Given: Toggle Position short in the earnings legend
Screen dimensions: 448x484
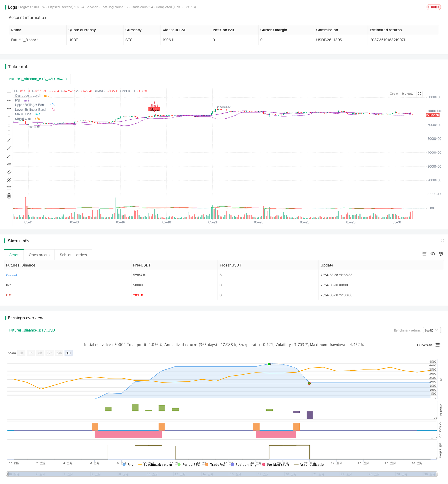Looking at the screenshot, I should (276, 464).
